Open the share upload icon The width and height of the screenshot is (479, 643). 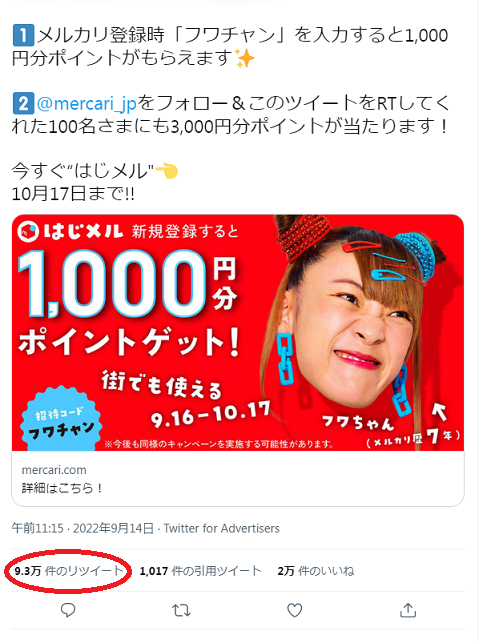tap(408, 610)
